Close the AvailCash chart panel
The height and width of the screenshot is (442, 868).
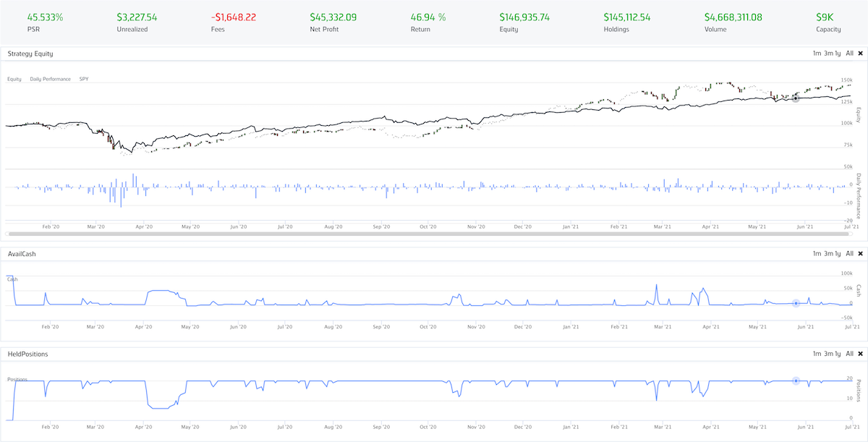[860, 254]
